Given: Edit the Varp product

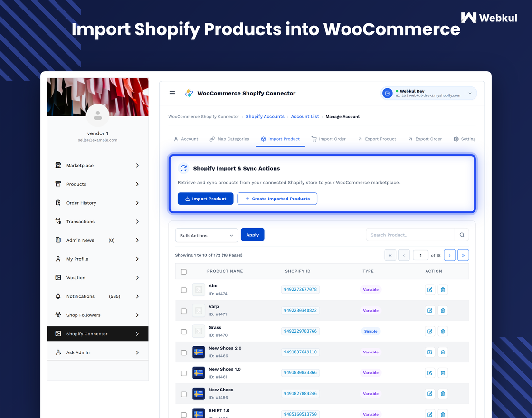Looking at the screenshot, I should click(x=430, y=311).
